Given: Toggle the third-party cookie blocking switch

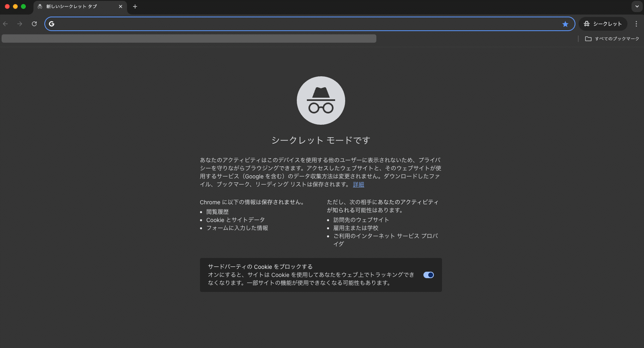Looking at the screenshot, I should tap(428, 275).
